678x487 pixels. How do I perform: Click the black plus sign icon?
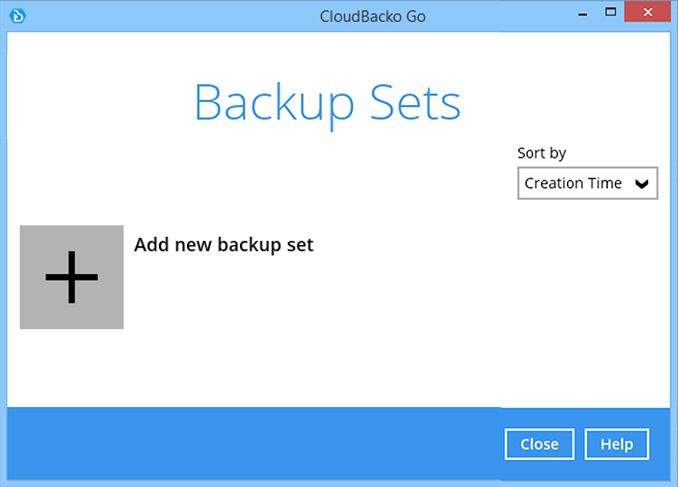point(71,277)
